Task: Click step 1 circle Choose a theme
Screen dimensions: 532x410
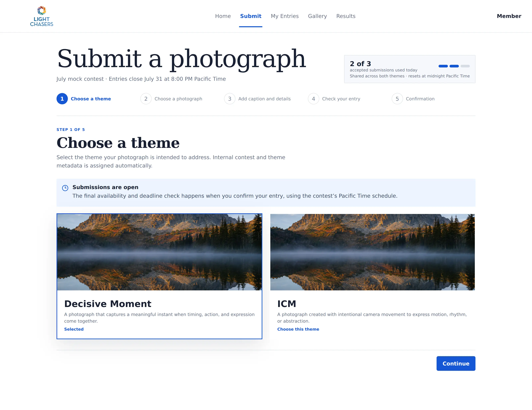Action: pyautogui.click(x=62, y=99)
